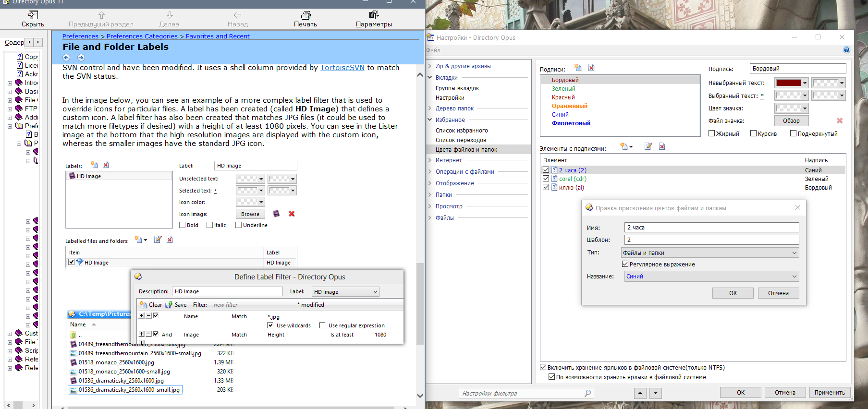Click the Intro book icon in contents tree
The width and height of the screenshot is (868, 409).
point(19,83)
